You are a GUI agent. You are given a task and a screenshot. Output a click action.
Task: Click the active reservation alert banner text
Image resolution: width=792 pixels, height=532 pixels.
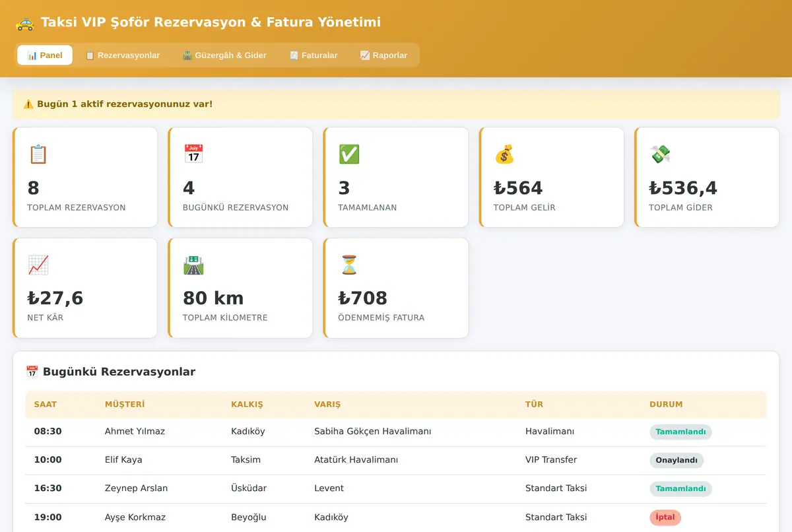pos(125,104)
